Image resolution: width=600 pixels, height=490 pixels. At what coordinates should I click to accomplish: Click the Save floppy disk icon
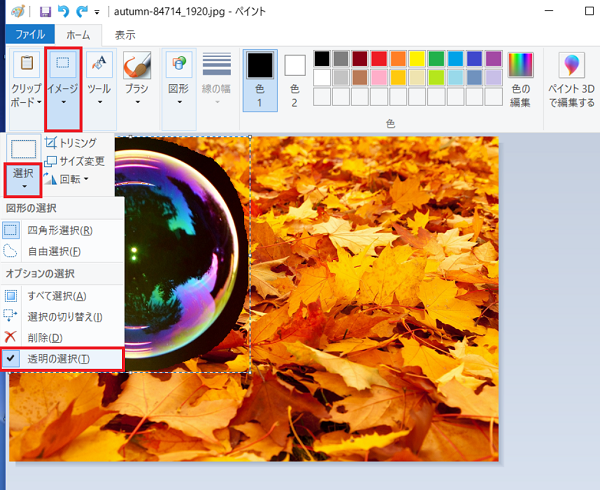(x=46, y=11)
